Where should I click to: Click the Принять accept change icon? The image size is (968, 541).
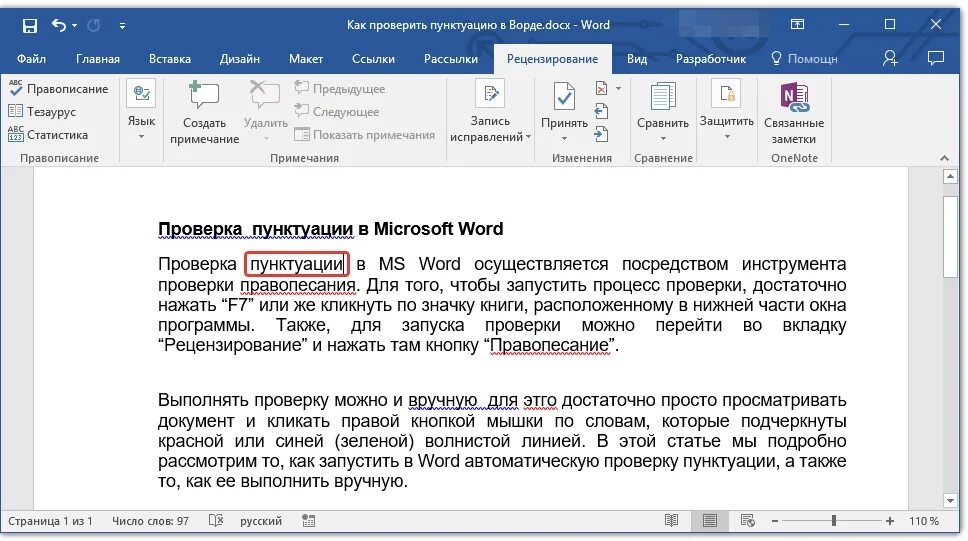564,96
